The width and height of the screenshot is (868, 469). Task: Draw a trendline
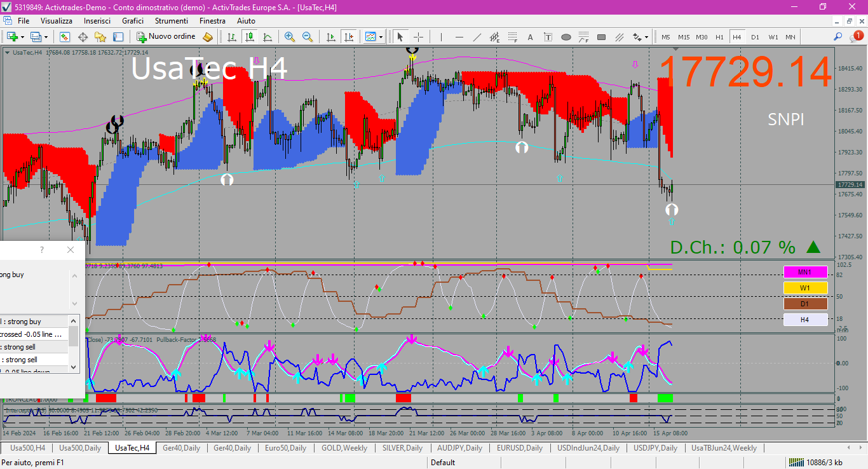[x=477, y=37]
